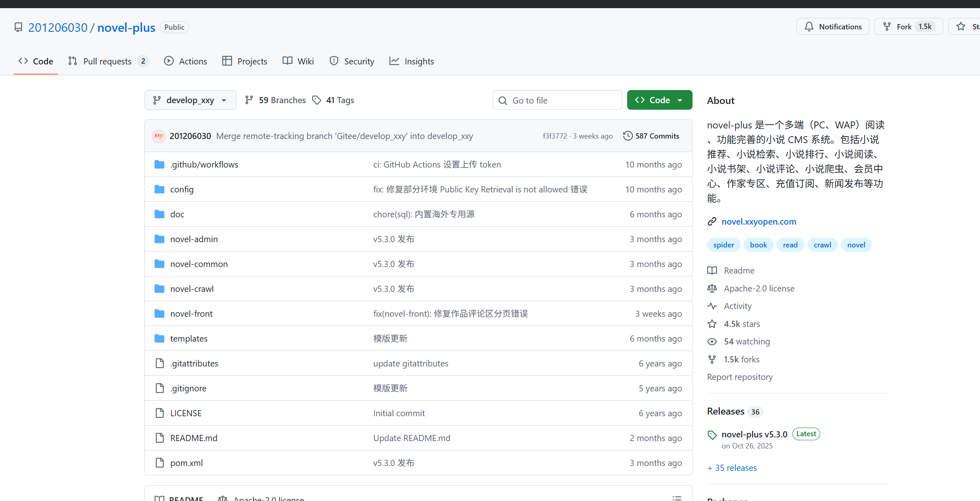Click the 41 Tags tag icon
Screen dimensions: 980x501
click(316, 100)
